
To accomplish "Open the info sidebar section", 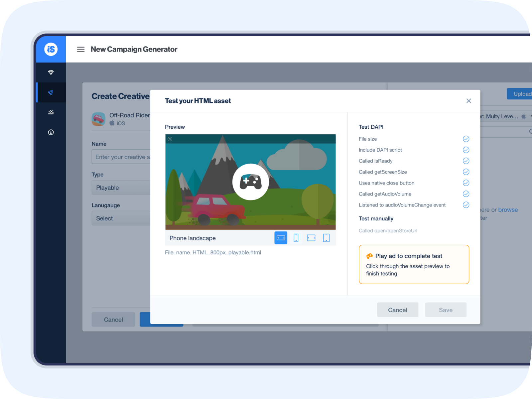I will [x=51, y=132].
